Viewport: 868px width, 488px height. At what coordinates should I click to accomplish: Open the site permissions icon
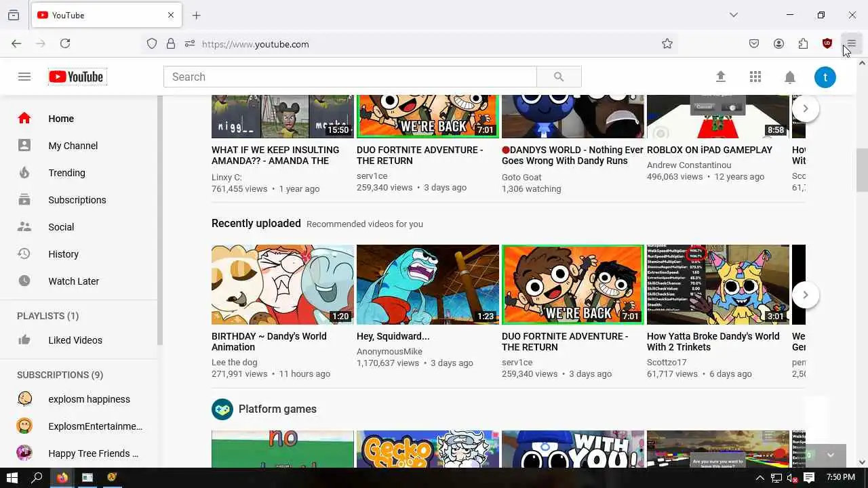[190, 43]
